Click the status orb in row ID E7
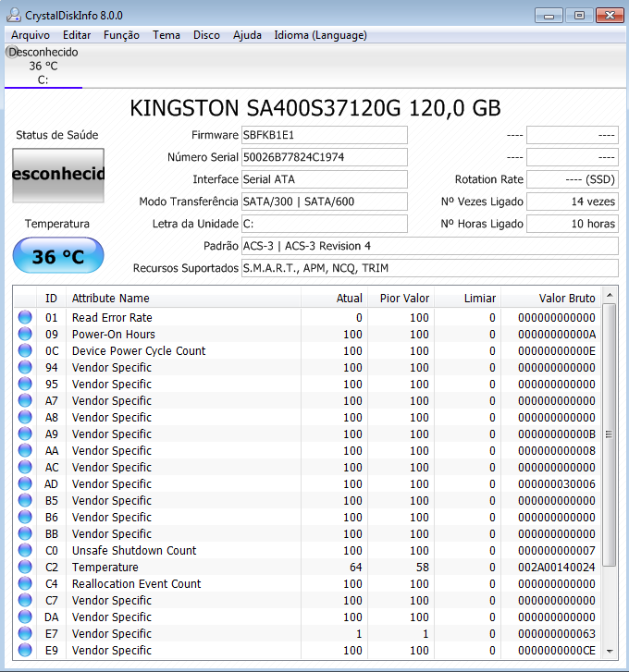629x672 pixels. click(x=25, y=633)
